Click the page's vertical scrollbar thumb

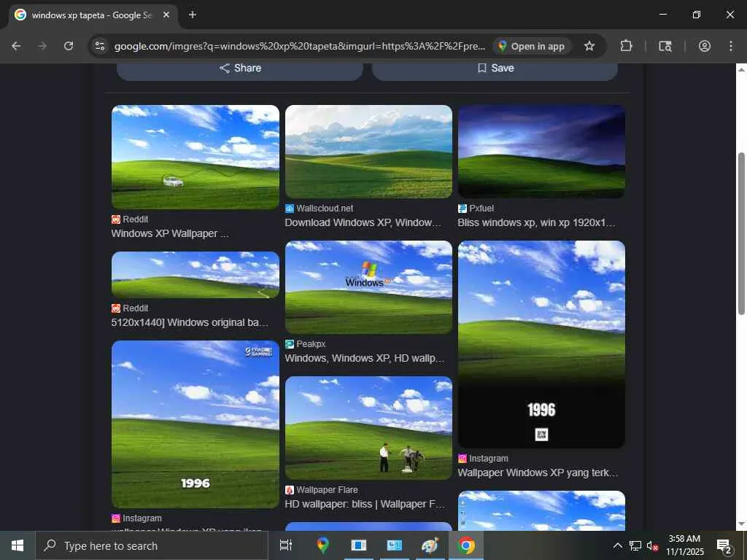(x=741, y=233)
